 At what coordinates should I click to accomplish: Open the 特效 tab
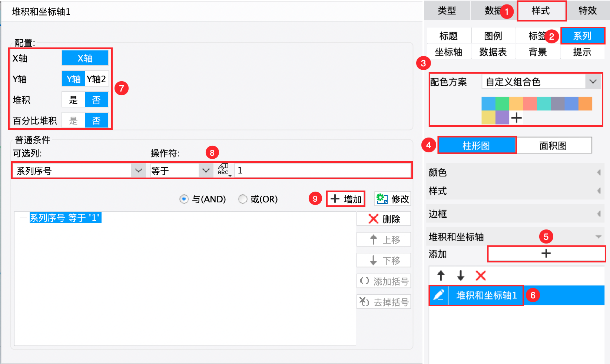point(588,10)
